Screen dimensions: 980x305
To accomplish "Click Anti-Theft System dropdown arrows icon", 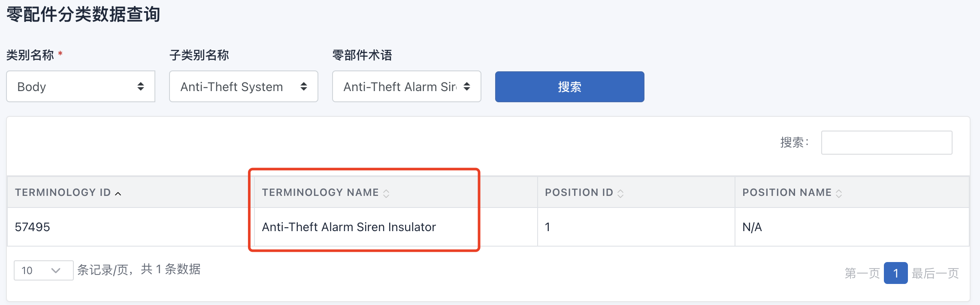I will point(304,86).
